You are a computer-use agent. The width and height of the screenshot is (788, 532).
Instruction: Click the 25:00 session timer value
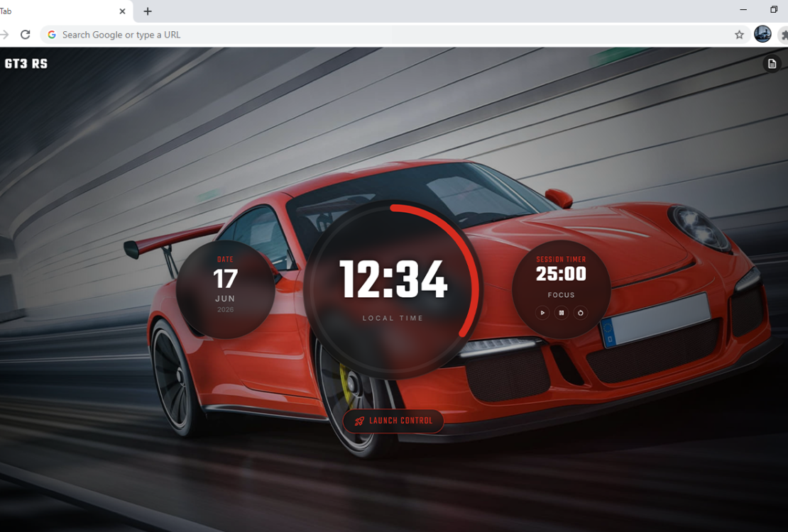click(561, 275)
